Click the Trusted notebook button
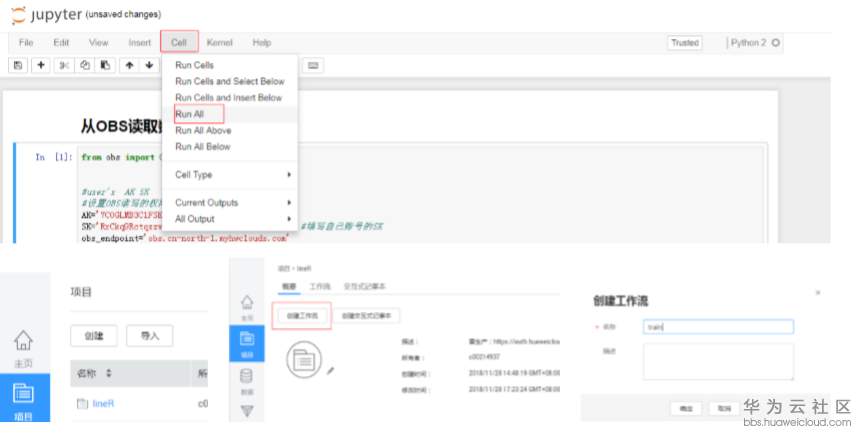The image size is (865, 437). click(685, 42)
